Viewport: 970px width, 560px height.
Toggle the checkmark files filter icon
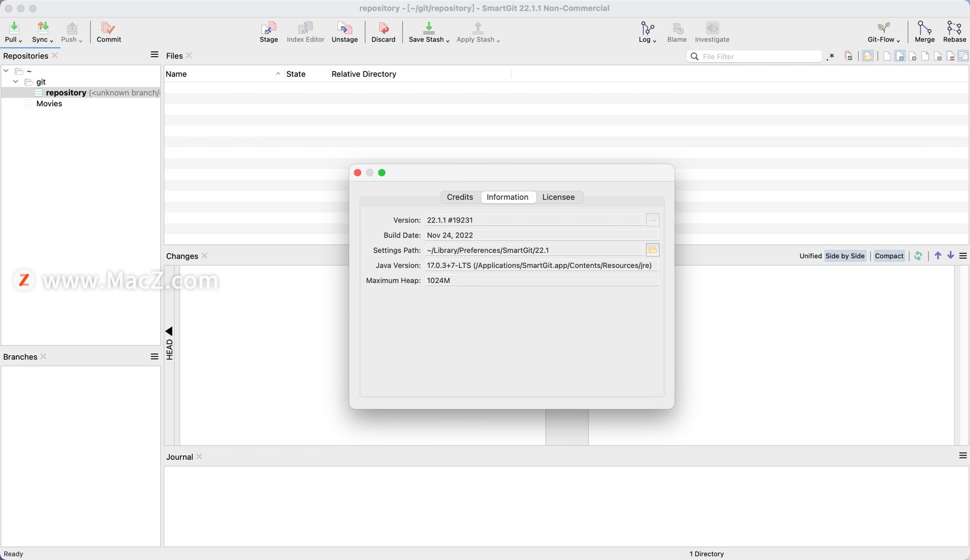pyautogui.click(x=849, y=56)
